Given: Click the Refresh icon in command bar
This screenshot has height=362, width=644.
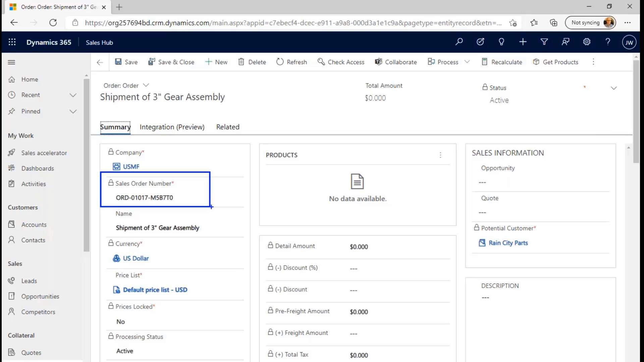Looking at the screenshot, I should click(280, 62).
